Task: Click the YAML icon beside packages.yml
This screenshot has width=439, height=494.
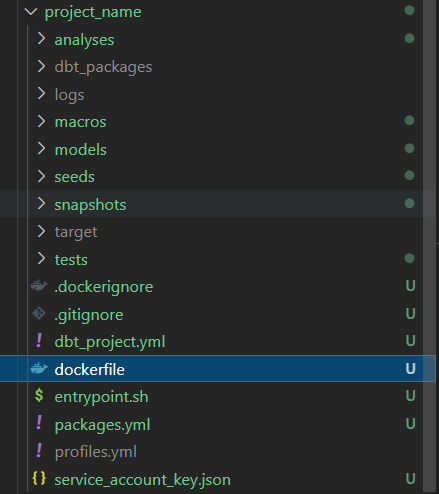Action: tap(39, 423)
